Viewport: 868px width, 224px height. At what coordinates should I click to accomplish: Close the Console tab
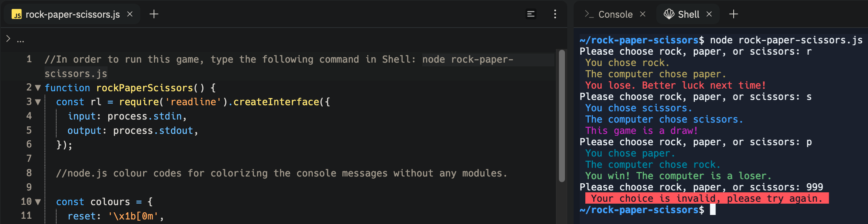pyautogui.click(x=643, y=14)
